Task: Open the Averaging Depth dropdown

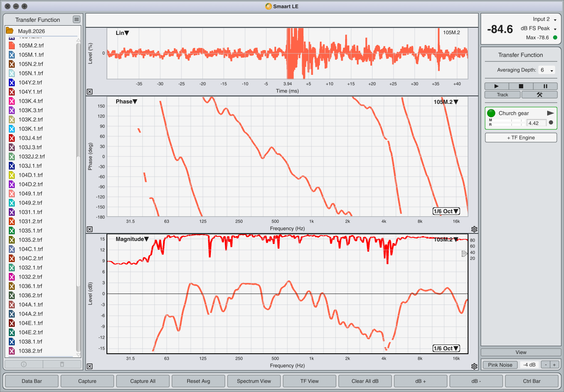Action: coord(547,70)
